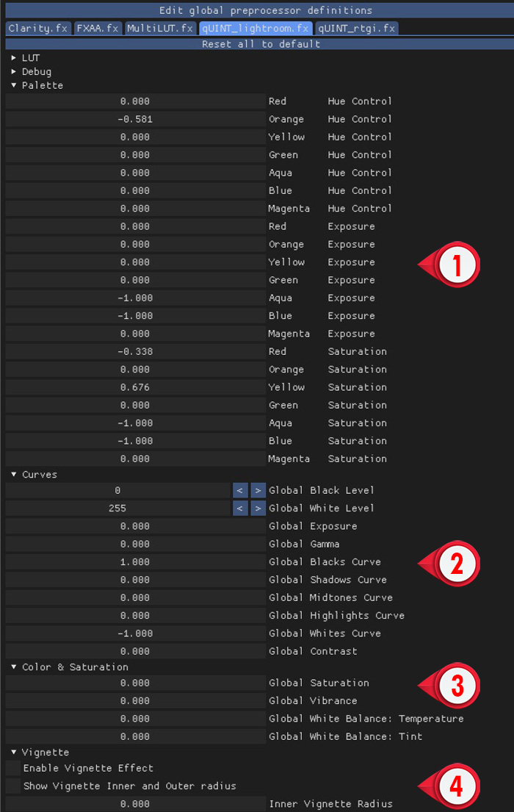Decrease Global Black Level using left arrow
514x812 pixels.
click(240, 490)
